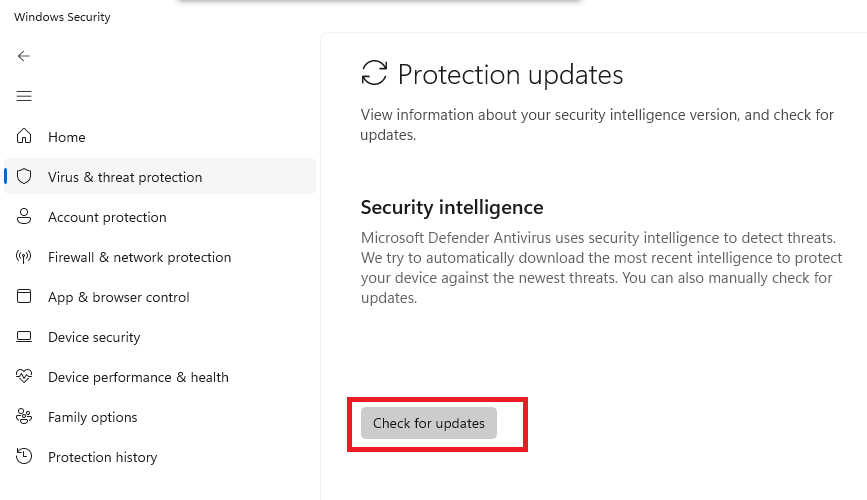867x500 pixels.
Task: Click the App & browser control window icon
Action: click(24, 296)
